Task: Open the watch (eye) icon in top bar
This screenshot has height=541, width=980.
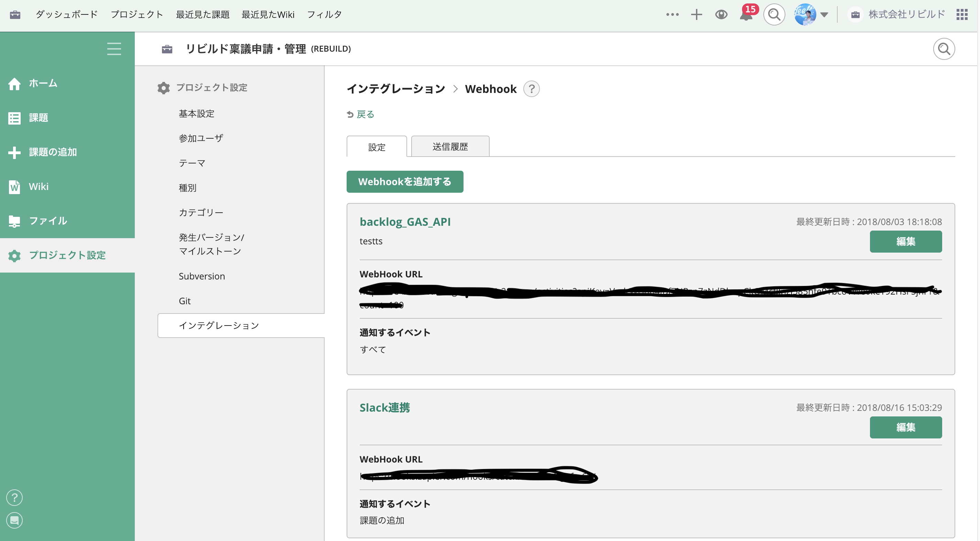Action: 721,14
